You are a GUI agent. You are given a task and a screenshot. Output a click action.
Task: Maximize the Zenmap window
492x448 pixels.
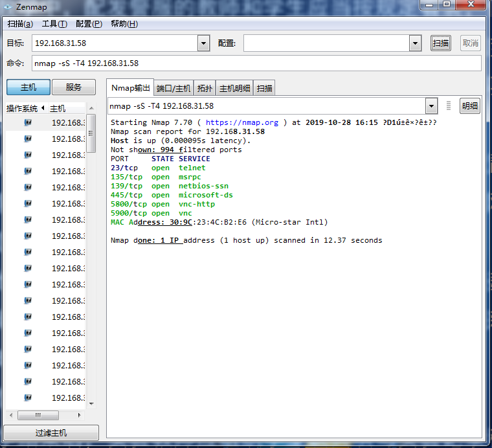coord(447,5)
